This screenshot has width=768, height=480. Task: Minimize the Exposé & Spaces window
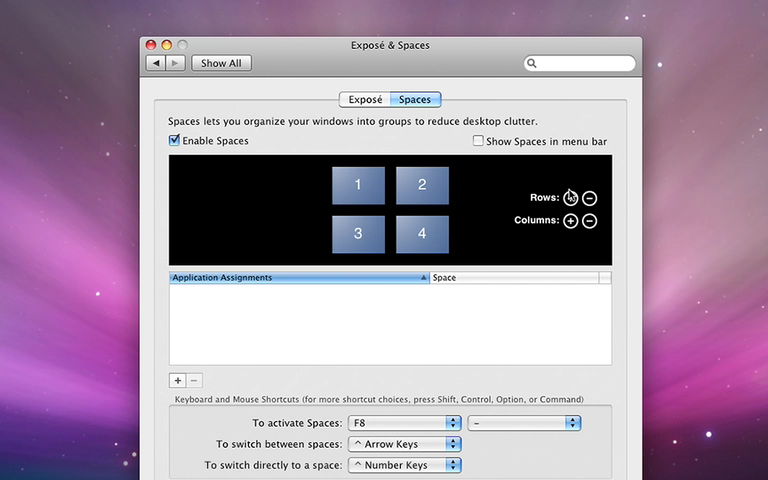coord(167,45)
